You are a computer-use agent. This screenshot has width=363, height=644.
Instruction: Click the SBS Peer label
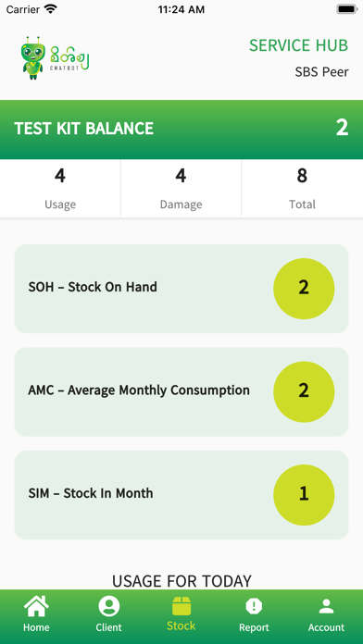[321, 72]
